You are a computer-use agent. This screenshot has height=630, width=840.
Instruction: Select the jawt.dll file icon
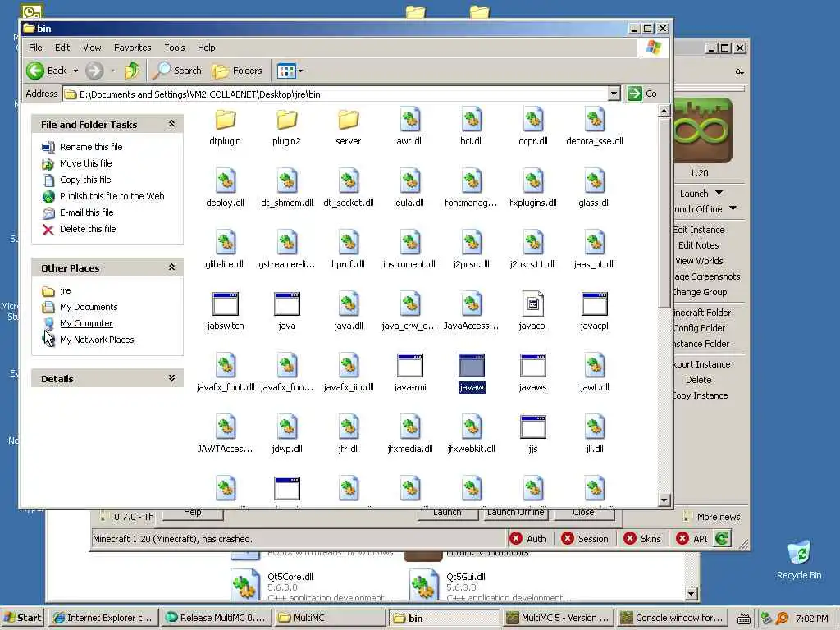point(594,365)
